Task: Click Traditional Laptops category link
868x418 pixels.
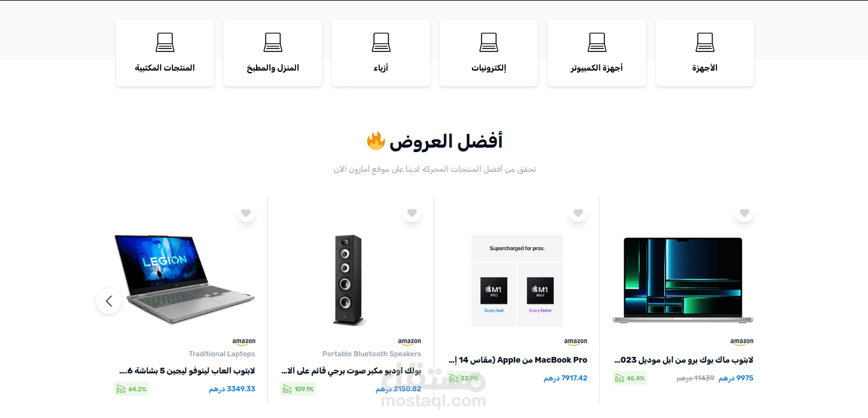Action: [x=222, y=354]
